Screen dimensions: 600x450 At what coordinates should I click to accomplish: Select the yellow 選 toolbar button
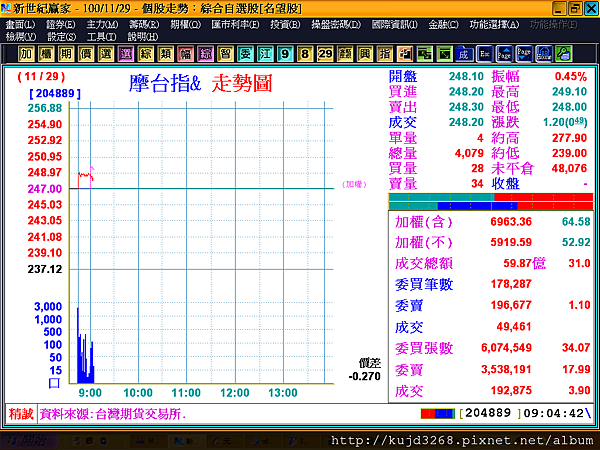(x=106, y=54)
